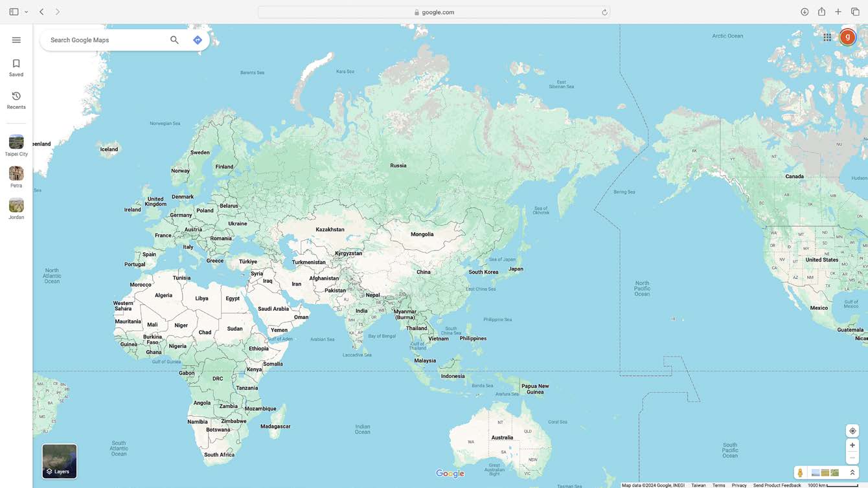
Task: Click the Ethiopia label on map
Action: pos(258,349)
